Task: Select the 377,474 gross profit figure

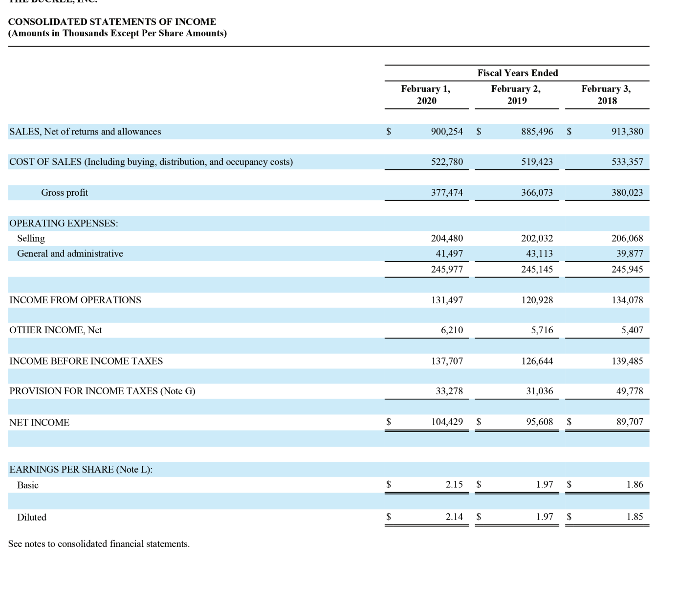Action: [x=448, y=192]
